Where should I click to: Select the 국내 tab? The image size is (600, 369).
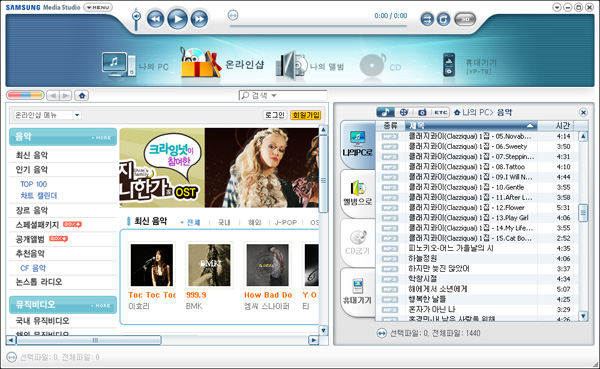224,222
